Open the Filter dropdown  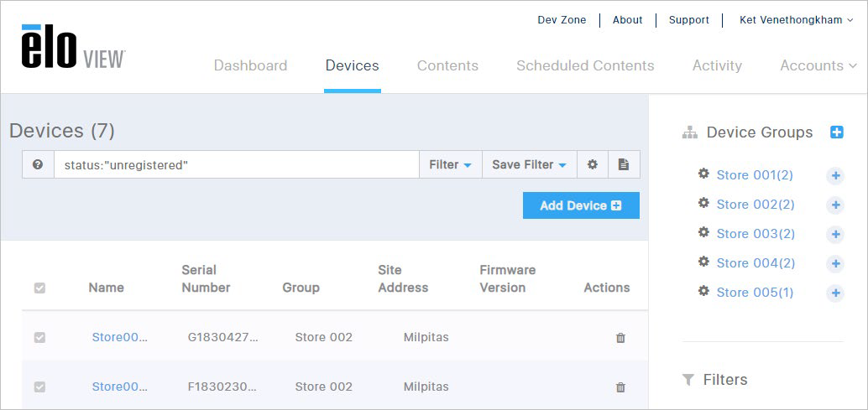point(450,164)
